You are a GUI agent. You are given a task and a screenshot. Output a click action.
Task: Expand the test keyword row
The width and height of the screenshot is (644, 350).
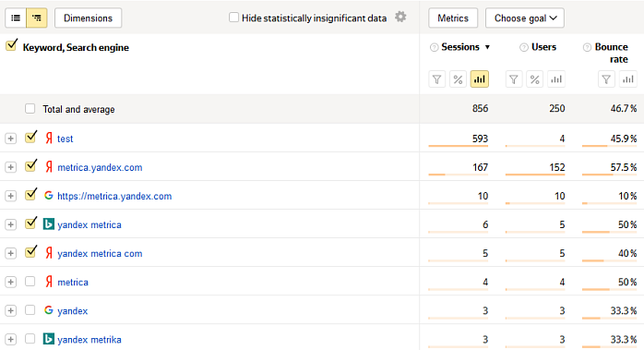(11, 139)
